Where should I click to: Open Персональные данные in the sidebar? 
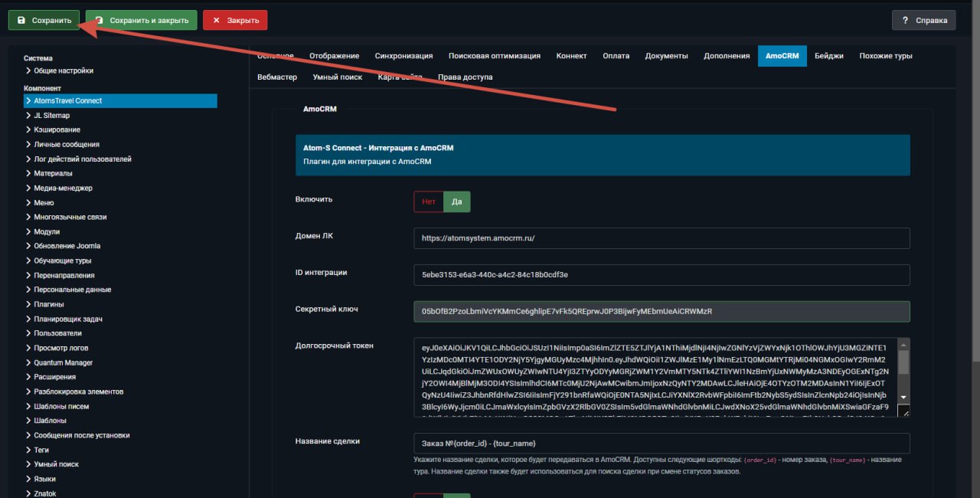click(x=72, y=290)
